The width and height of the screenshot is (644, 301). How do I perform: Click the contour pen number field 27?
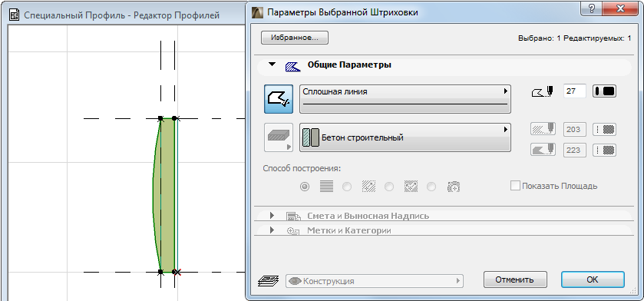575,91
